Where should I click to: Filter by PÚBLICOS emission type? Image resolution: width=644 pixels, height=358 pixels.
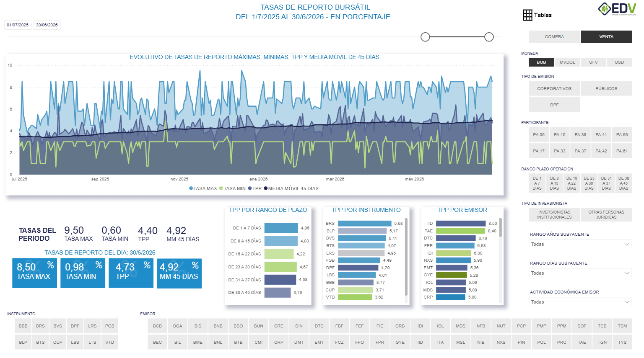point(606,88)
